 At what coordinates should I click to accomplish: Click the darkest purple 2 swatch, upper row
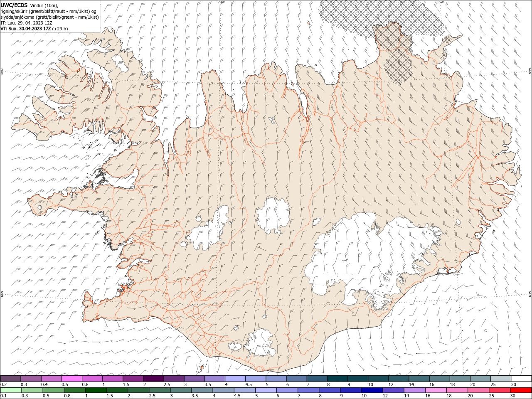153,379
